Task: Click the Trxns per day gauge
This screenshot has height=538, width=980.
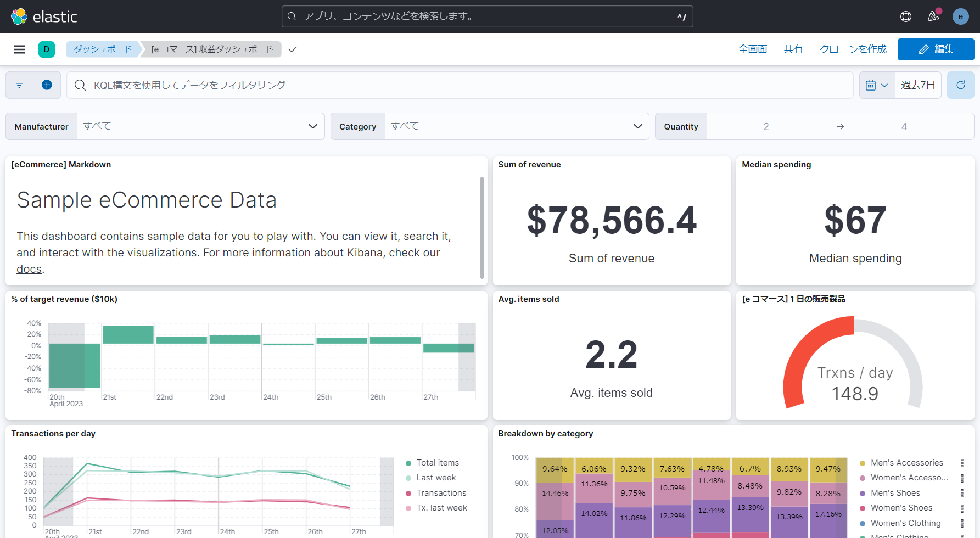Action: tap(853, 362)
